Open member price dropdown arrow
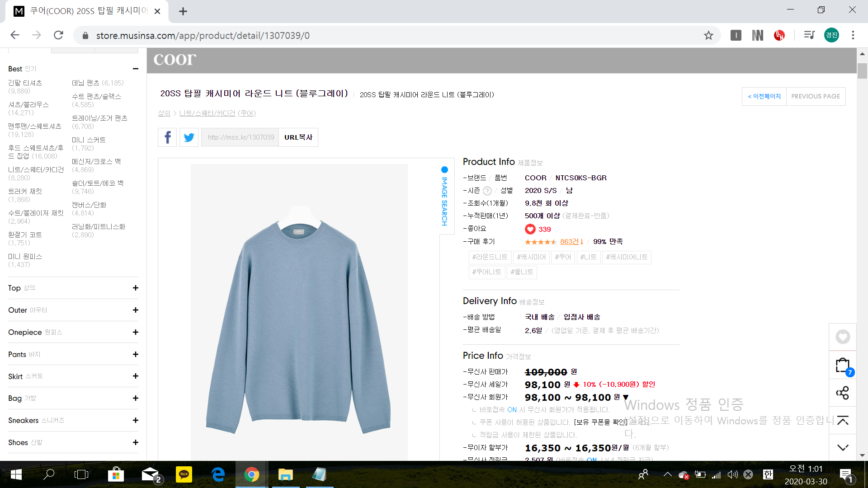868x488 pixels. (626, 397)
